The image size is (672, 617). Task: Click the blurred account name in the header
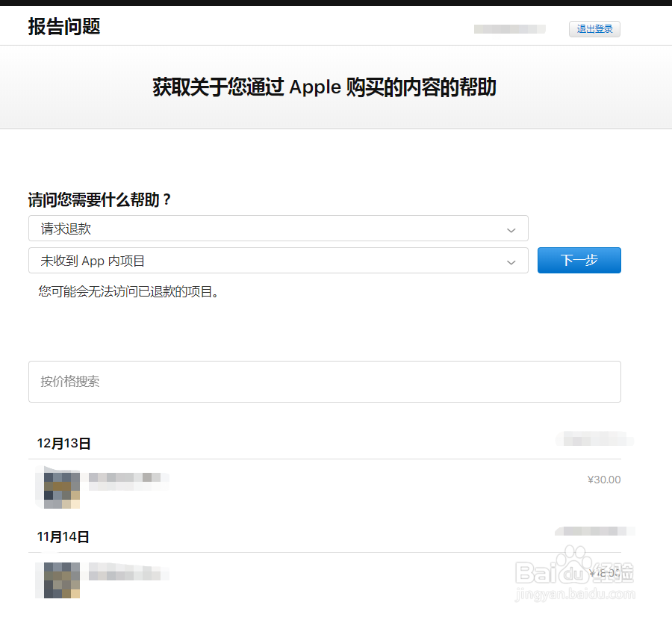[x=509, y=29]
